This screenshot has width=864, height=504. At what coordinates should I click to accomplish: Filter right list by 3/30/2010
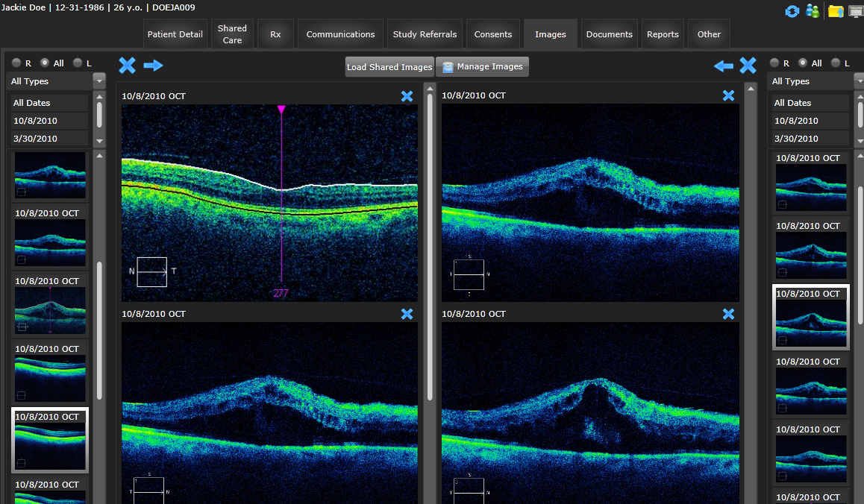coord(810,139)
